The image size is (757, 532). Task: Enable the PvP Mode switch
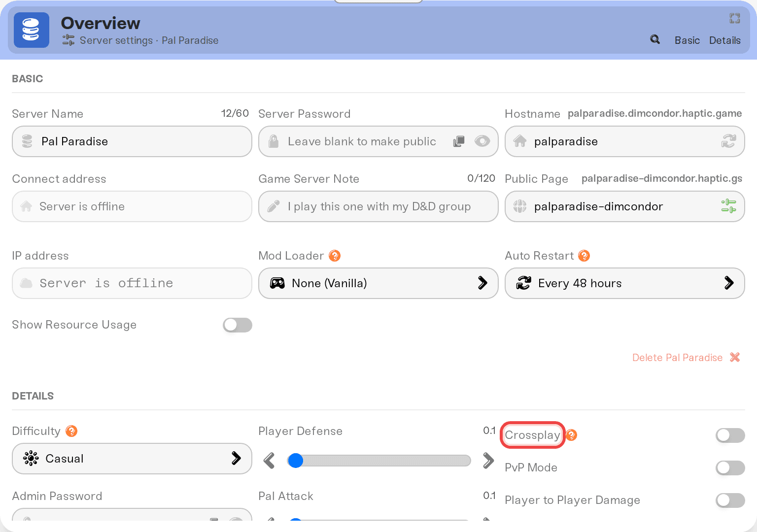(730, 467)
